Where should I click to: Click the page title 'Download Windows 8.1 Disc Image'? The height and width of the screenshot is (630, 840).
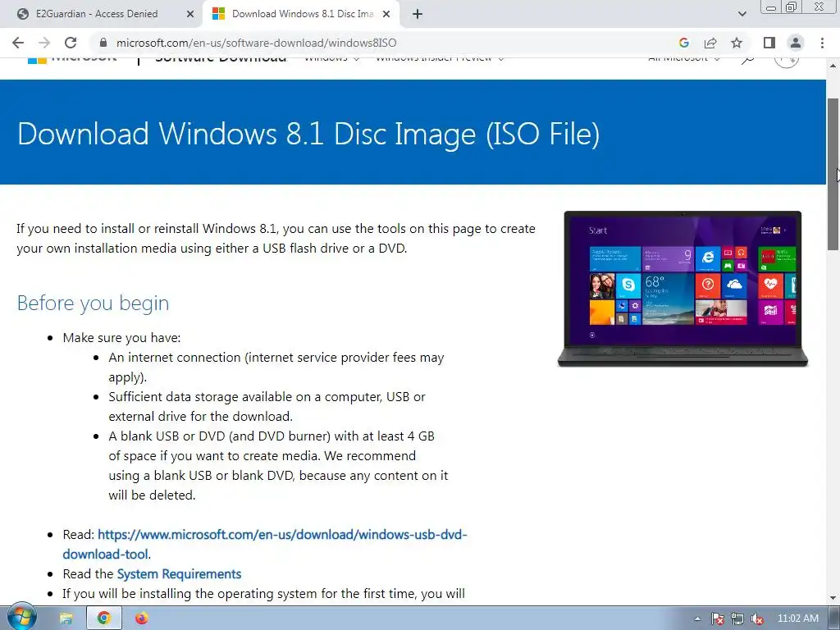coord(308,134)
